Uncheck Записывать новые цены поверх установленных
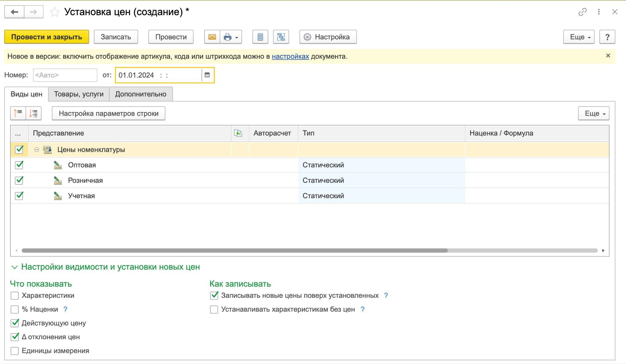The image size is (626, 364). 214,296
